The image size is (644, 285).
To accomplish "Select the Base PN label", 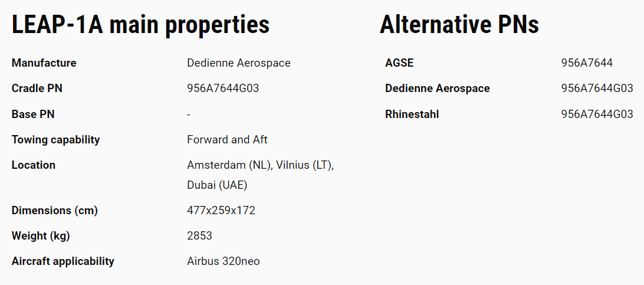I will pyautogui.click(x=33, y=114).
